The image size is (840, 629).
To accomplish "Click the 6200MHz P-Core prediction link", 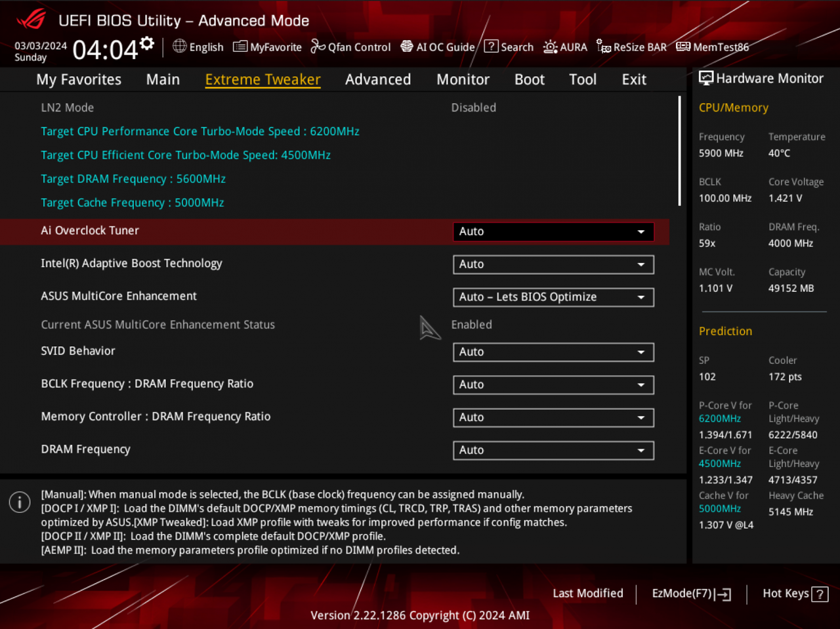I will pos(720,418).
